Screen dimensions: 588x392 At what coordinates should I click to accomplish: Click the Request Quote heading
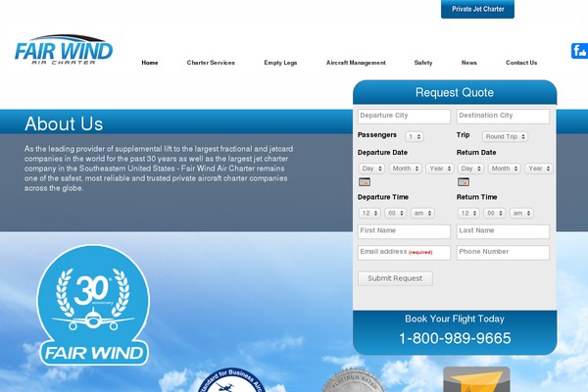tap(455, 93)
